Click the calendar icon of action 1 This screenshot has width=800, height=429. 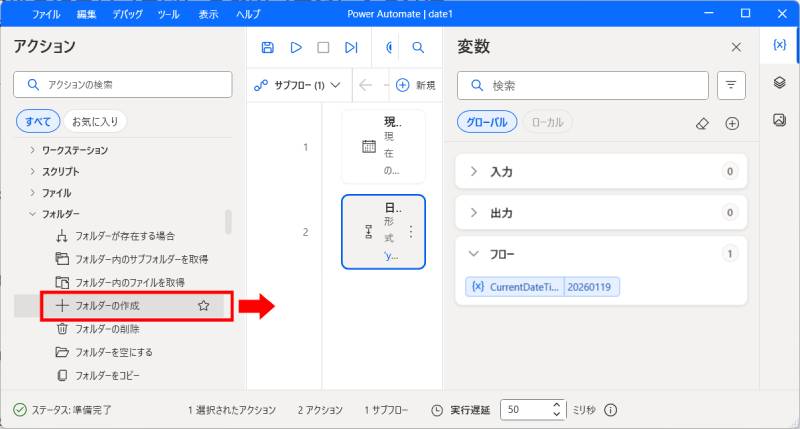pyautogui.click(x=368, y=147)
